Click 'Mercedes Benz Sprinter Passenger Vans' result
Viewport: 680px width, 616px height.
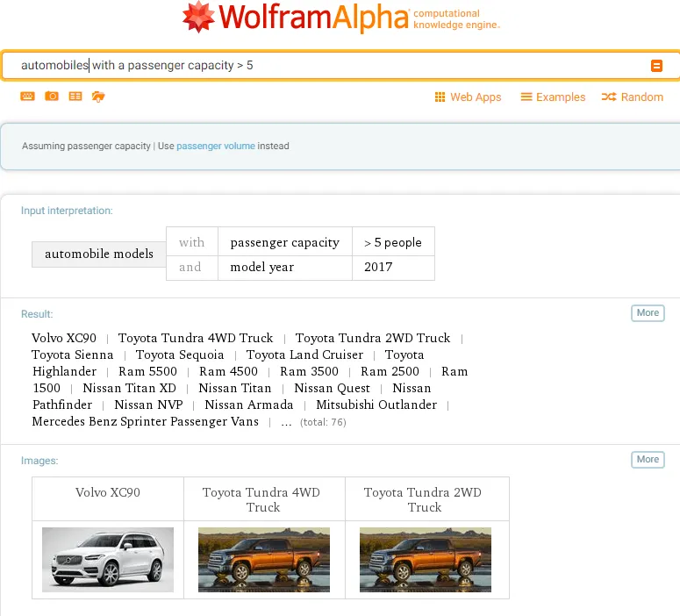tap(146, 422)
